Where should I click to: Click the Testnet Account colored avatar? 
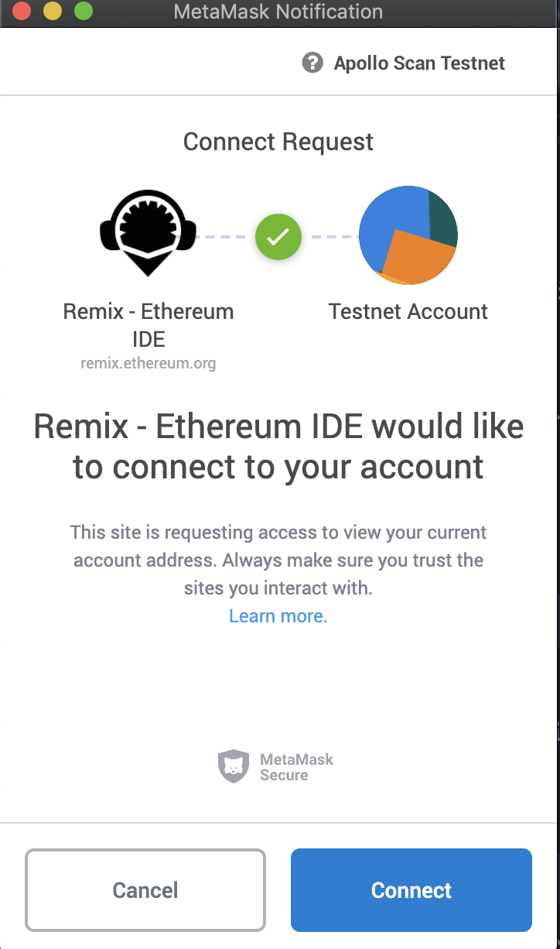point(408,235)
